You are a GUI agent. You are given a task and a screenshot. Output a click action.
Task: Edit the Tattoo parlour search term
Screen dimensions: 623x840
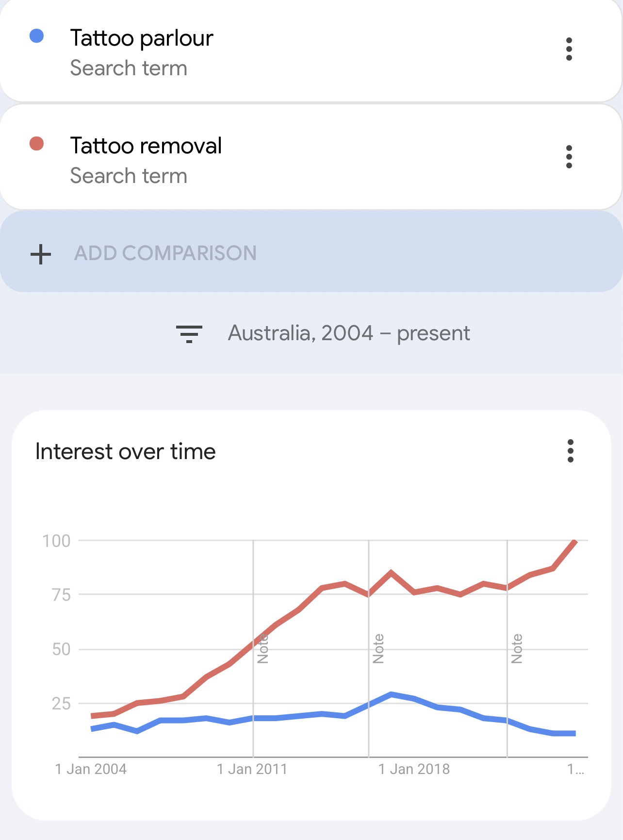pos(142,38)
